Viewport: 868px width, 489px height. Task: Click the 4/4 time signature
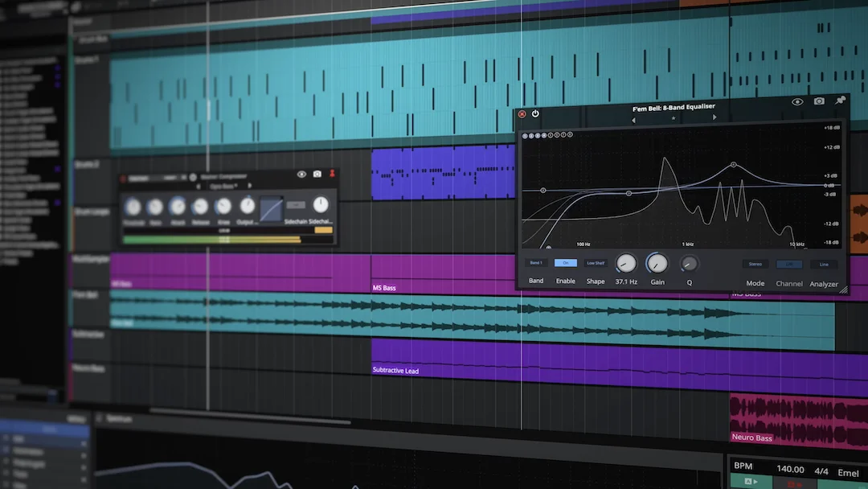pyautogui.click(x=821, y=471)
